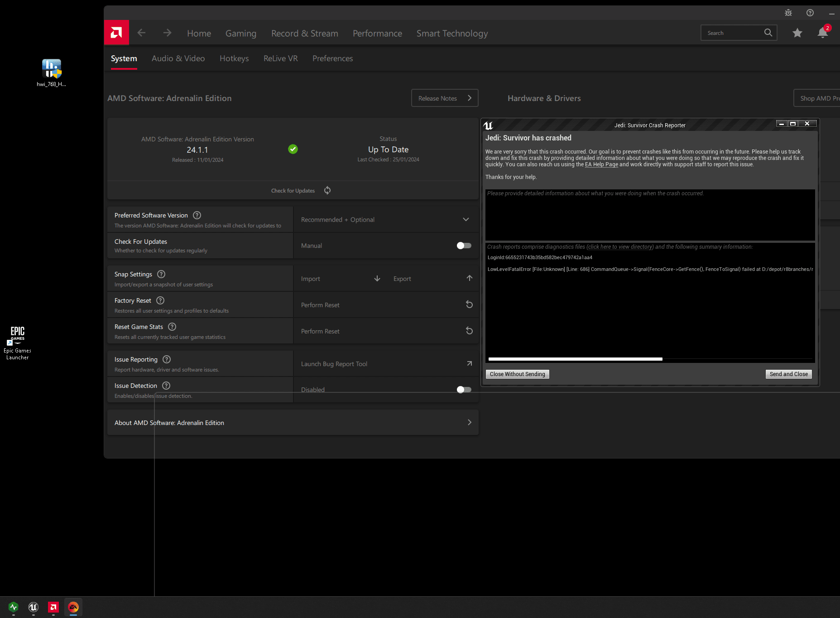Select the System sub-tab
This screenshot has height=618, width=840.
pos(124,58)
